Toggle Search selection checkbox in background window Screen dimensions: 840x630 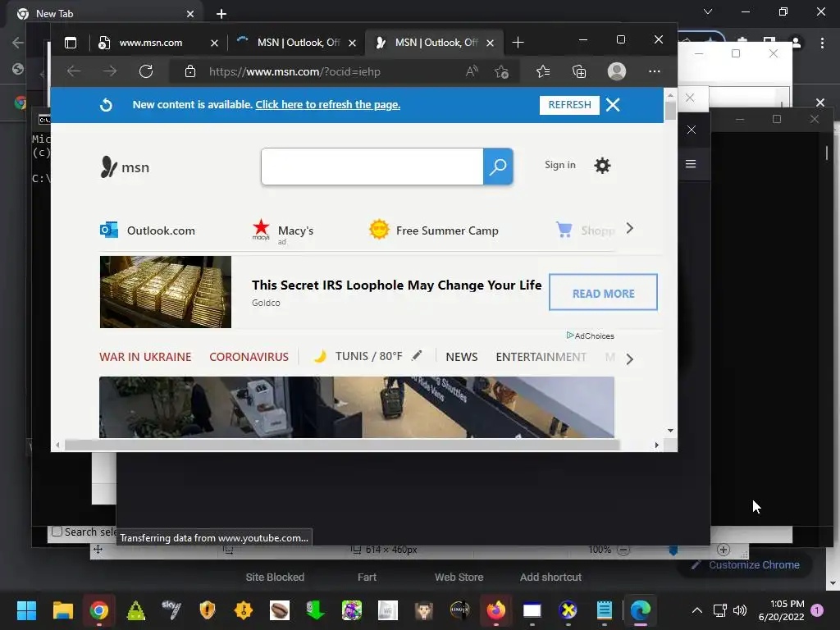57,532
